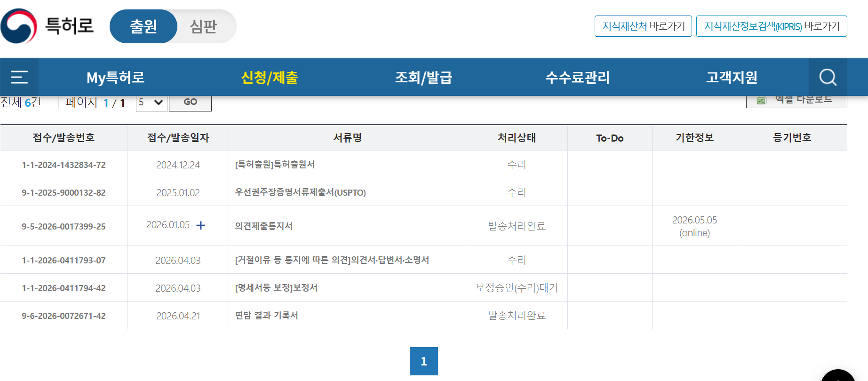Open document [명세서등 보정]보정서

tap(276, 287)
